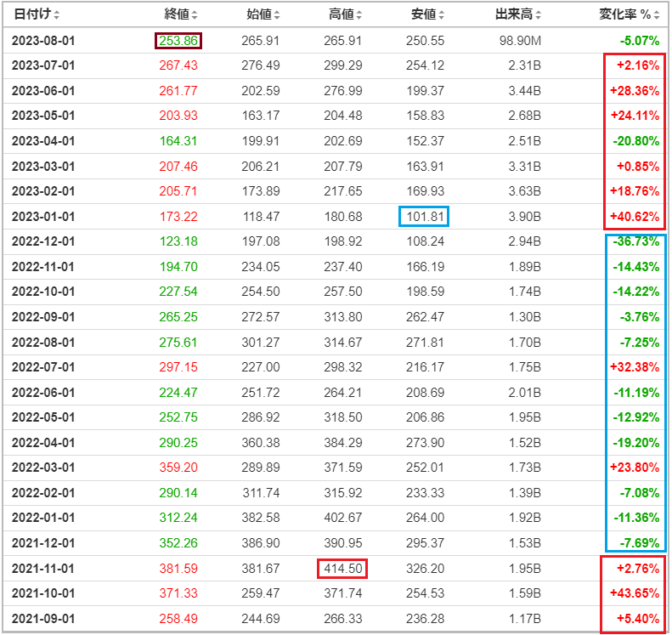Click the closing value 297.15
Image resolution: width=672 pixels, height=635 pixels.
[x=178, y=367]
